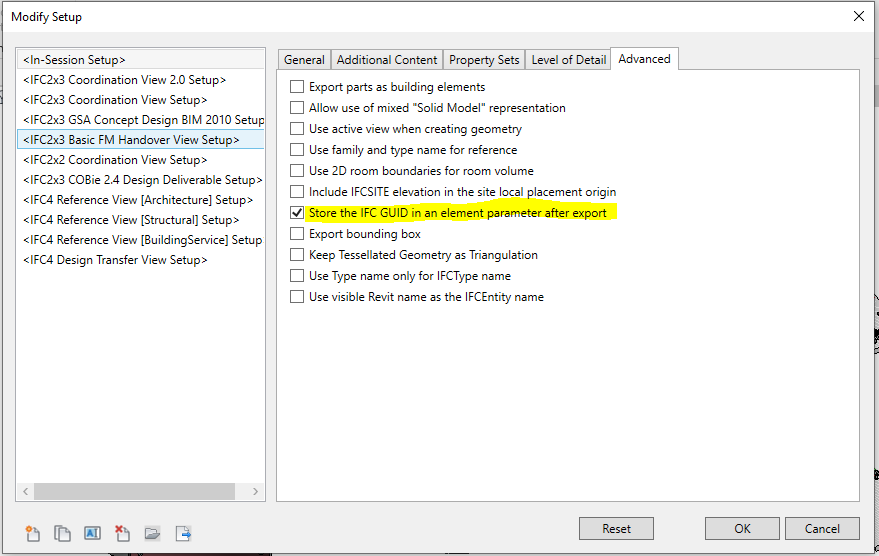Open the Property Sets tab
Viewport: 879px width, 556px height.
(x=484, y=60)
